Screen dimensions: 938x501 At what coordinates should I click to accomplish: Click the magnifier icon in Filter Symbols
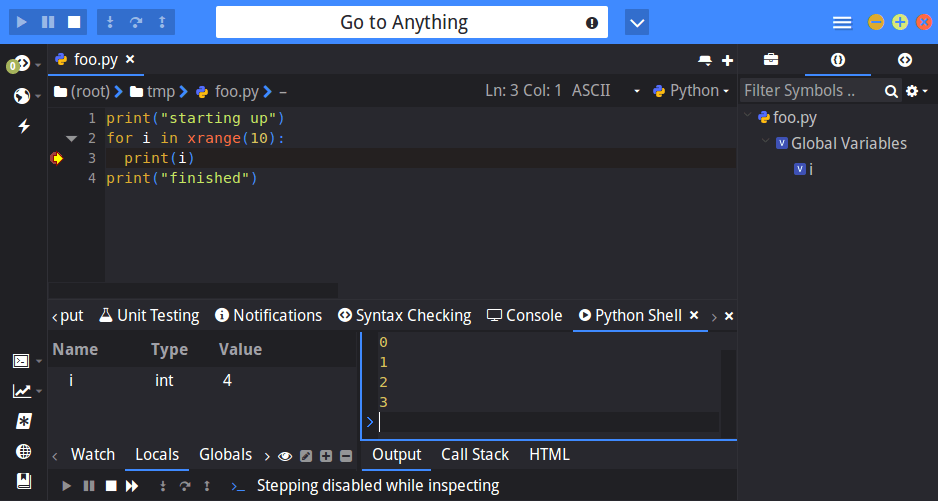point(891,92)
